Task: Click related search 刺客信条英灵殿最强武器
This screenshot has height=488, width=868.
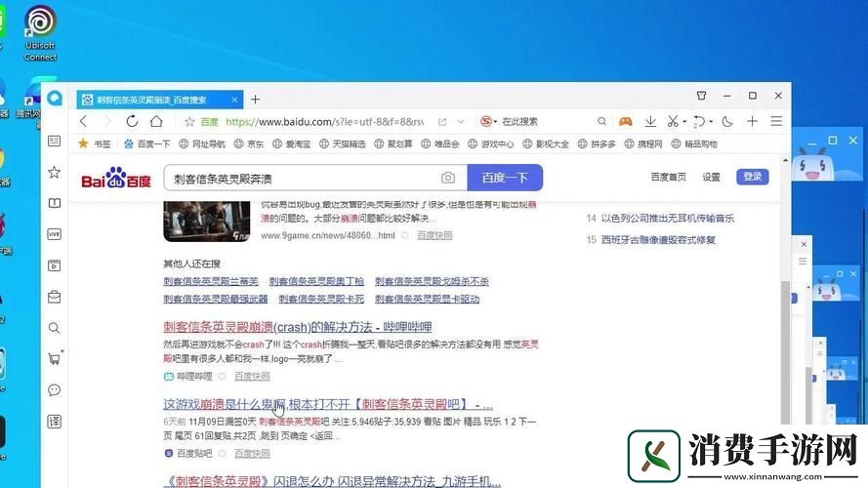Action: point(216,299)
